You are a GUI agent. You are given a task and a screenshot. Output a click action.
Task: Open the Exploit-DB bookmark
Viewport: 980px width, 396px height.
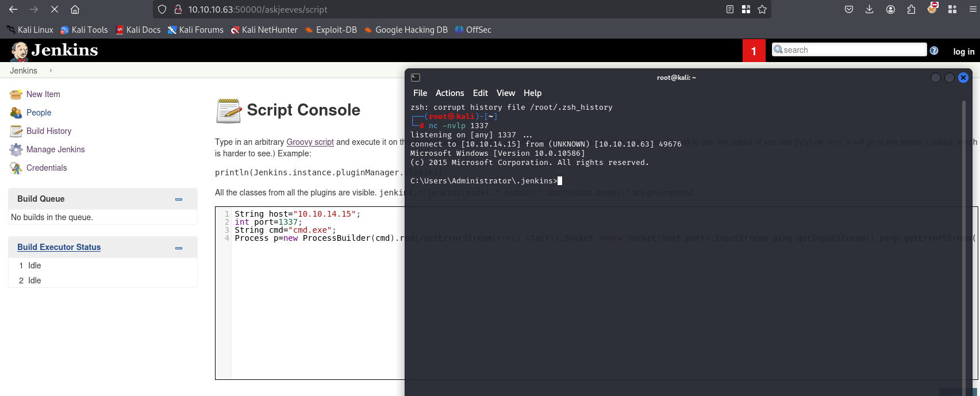(x=330, y=30)
